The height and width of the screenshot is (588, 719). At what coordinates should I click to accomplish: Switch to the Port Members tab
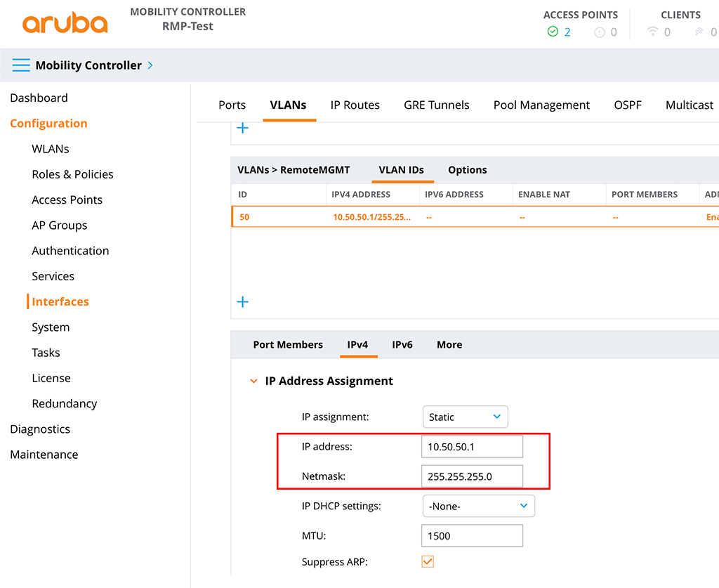[x=288, y=344]
